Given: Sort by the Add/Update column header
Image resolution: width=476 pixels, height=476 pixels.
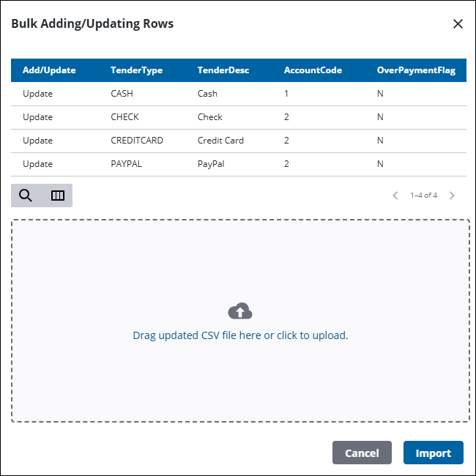Looking at the screenshot, I should click(49, 70).
